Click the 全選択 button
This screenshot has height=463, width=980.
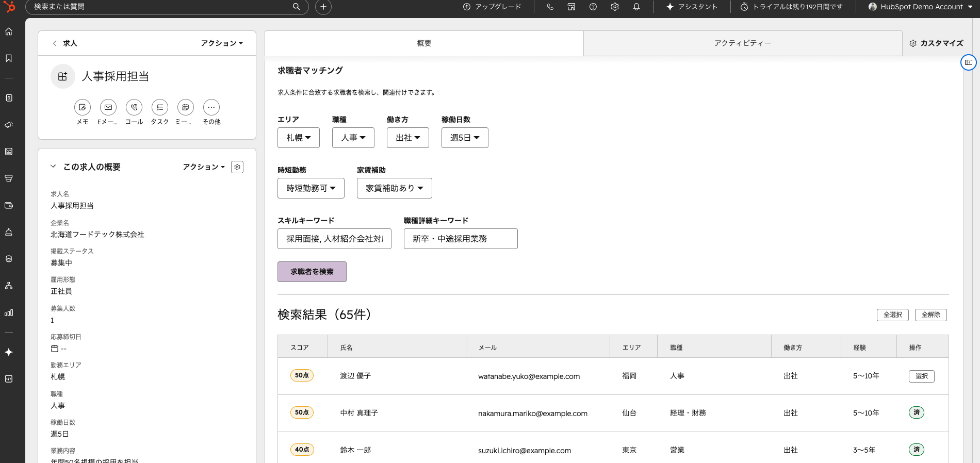pos(893,315)
